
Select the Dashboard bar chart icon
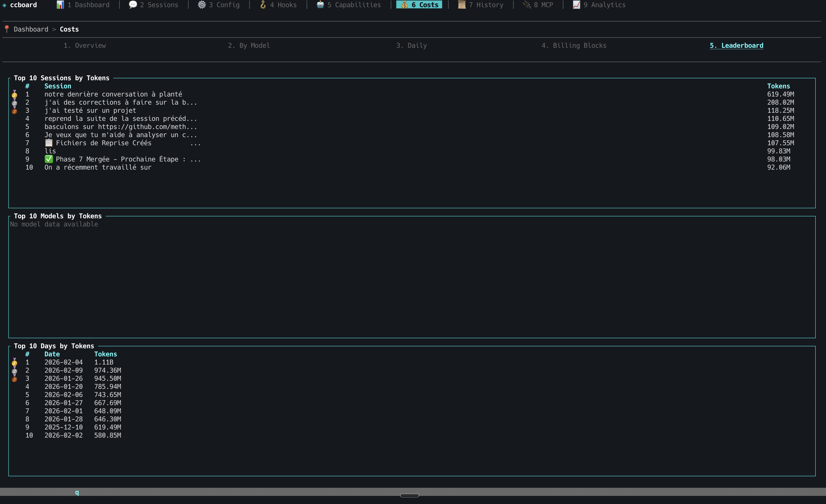coord(60,5)
